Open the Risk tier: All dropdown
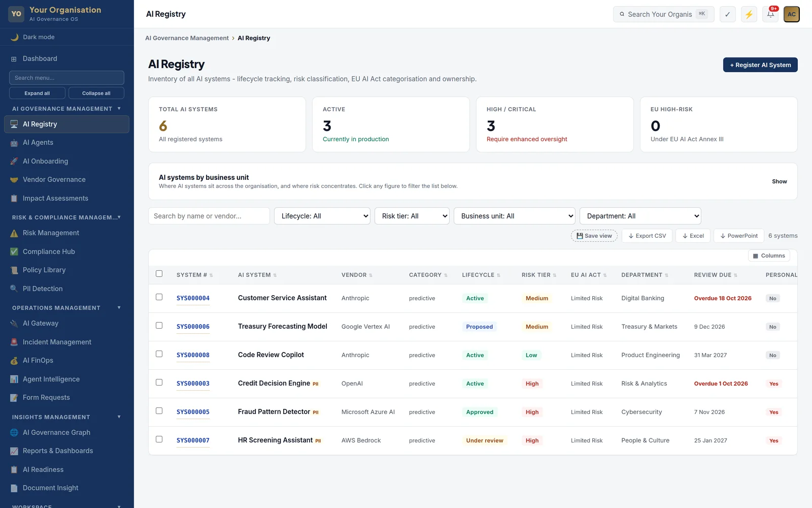 [x=412, y=216]
